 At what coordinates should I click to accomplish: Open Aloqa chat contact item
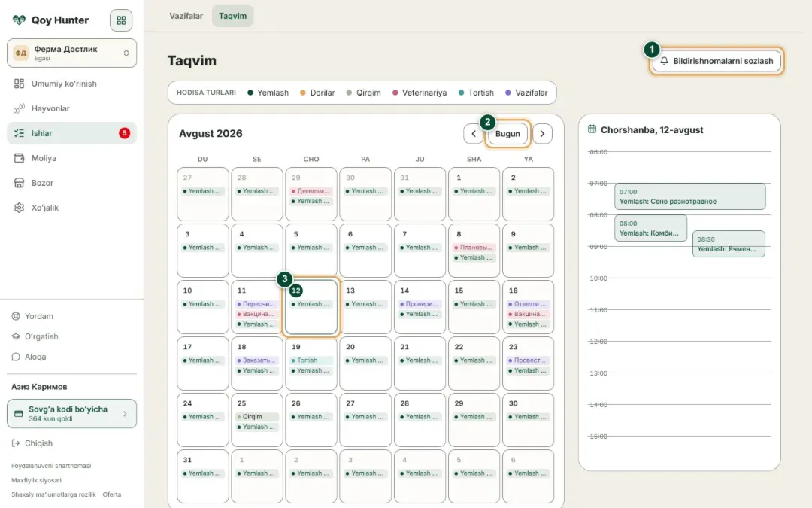click(x=71, y=357)
